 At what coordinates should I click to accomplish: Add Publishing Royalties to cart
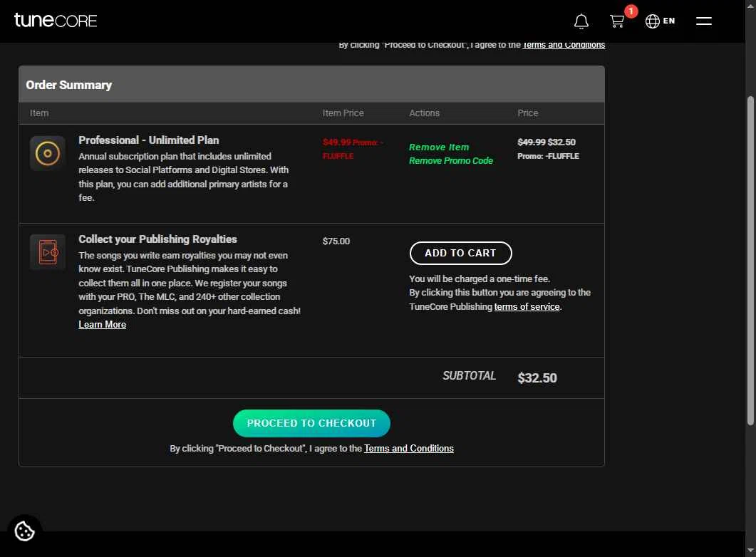[460, 253]
